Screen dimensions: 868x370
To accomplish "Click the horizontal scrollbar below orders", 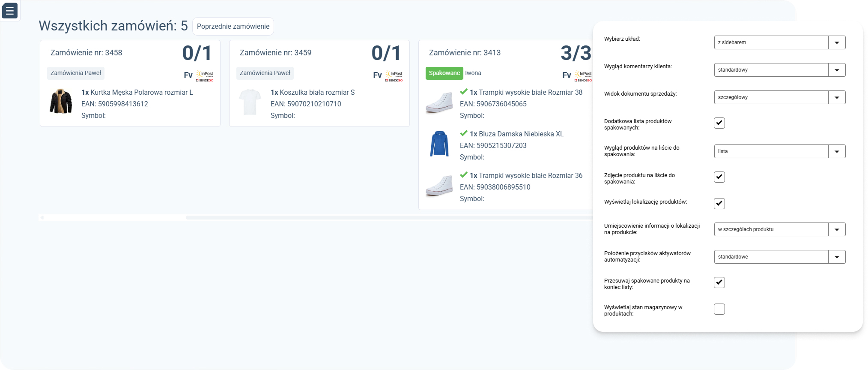I will pyautogui.click(x=315, y=218).
